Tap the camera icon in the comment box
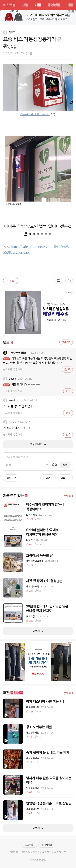76x868 pixels. click(x=47, y=465)
